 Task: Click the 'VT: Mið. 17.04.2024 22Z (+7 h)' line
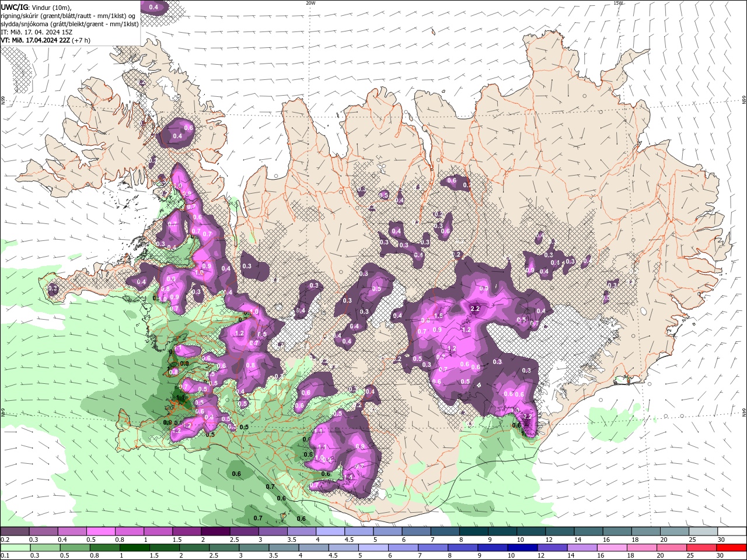pyautogui.click(x=46, y=40)
